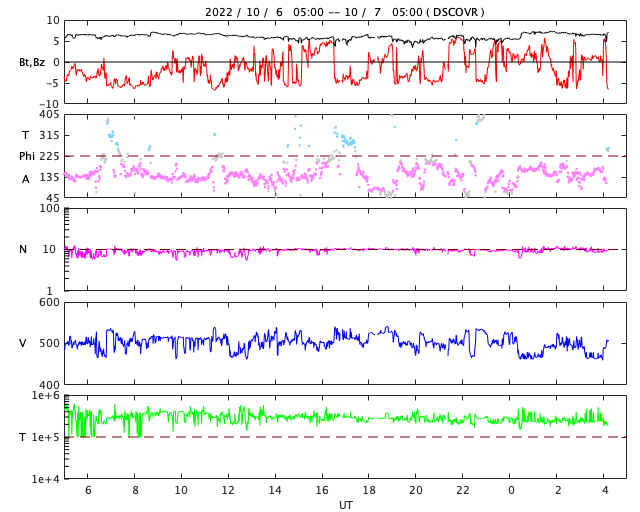Click the '18' hour tick label
The height and width of the screenshot is (512, 640).
coord(369,490)
